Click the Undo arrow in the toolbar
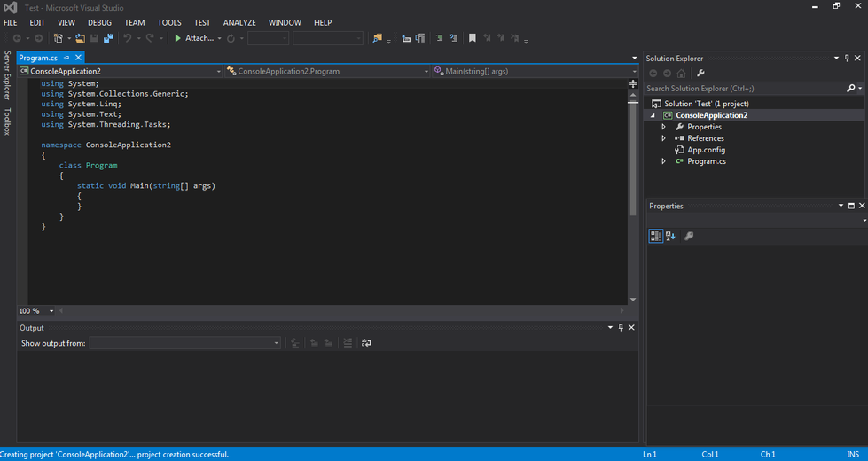Image resolution: width=868 pixels, height=461 pixels. click(x=128, y=38)
